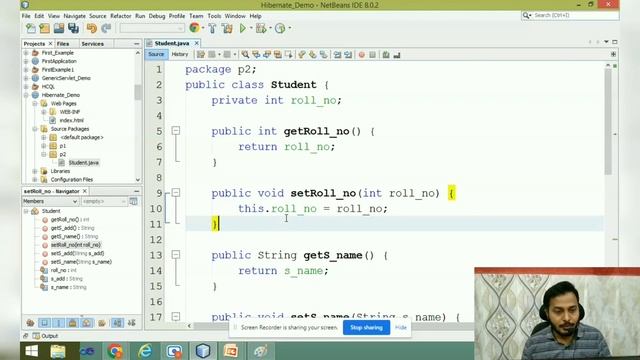Click the Stop Macro Recording icon
Viewport: 640px width, 360px height.
(372, 55)
